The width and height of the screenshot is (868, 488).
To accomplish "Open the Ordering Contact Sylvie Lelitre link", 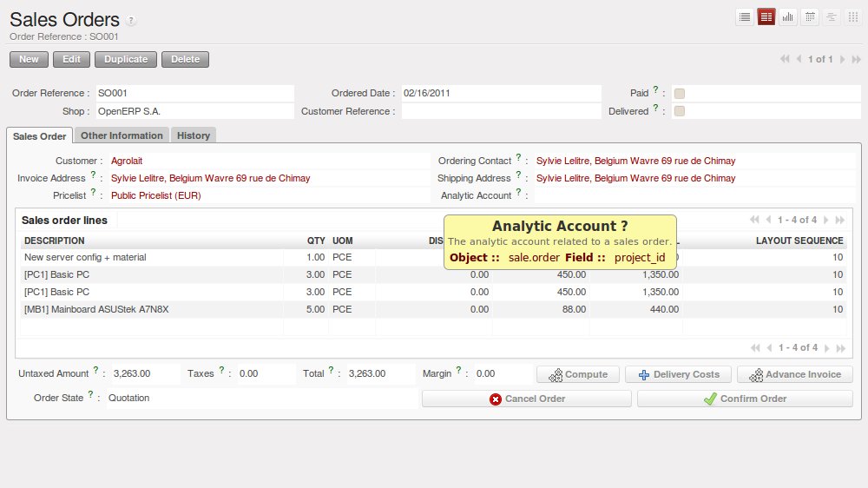I will click(635, 161).
